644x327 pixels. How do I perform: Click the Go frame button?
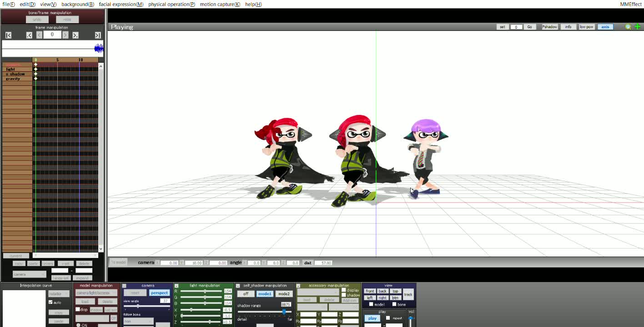pos(529,27)
